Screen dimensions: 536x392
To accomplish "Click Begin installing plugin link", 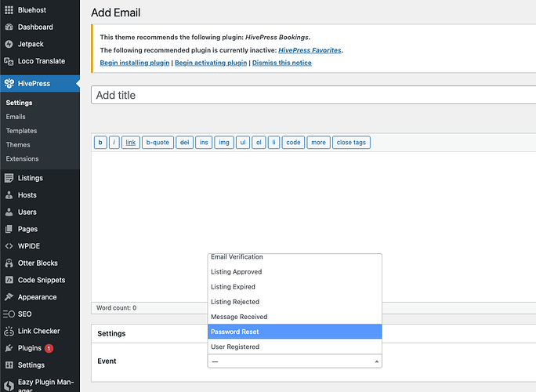I will coord(135,63).
